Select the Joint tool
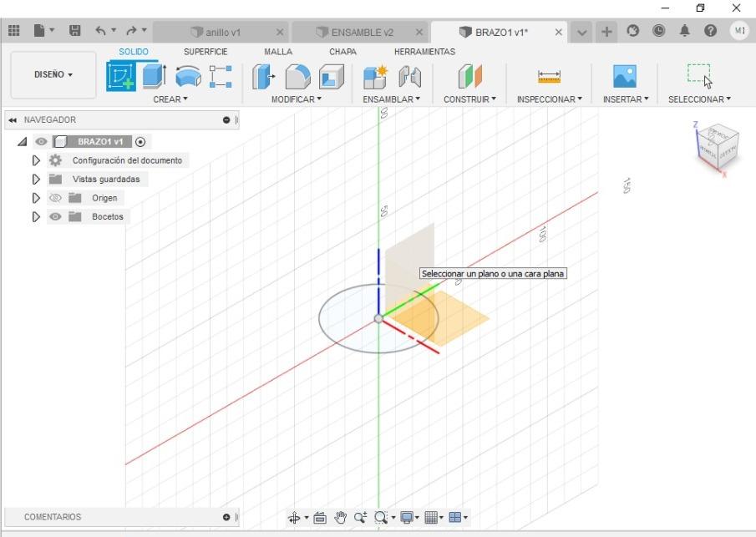This screenshot has width=756, height=537. [410, 77]
